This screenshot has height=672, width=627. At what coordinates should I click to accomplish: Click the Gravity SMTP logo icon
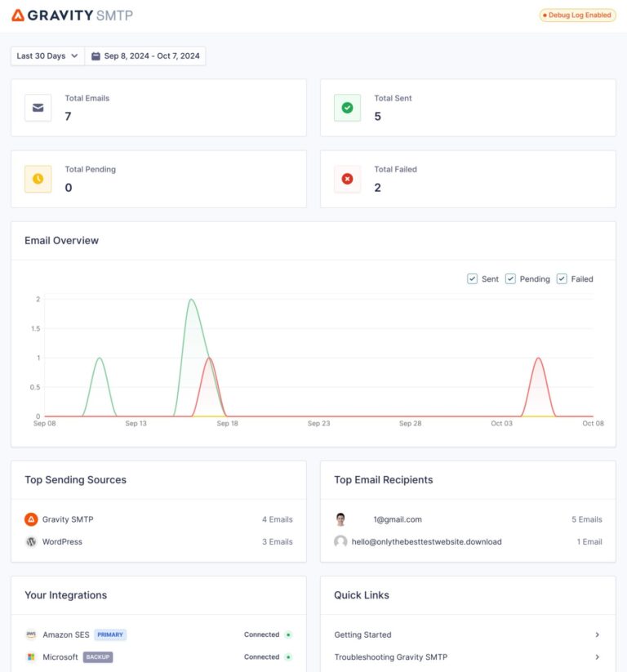[x=18, y=16]
